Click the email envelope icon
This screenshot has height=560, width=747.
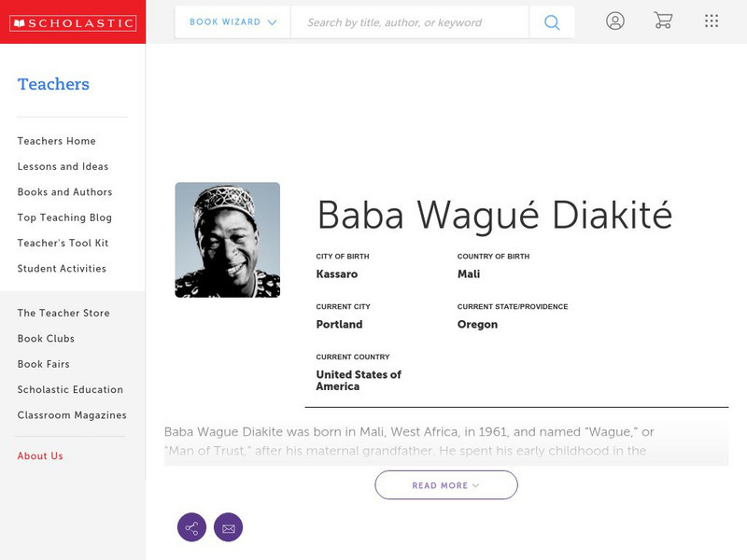(228, 527)
